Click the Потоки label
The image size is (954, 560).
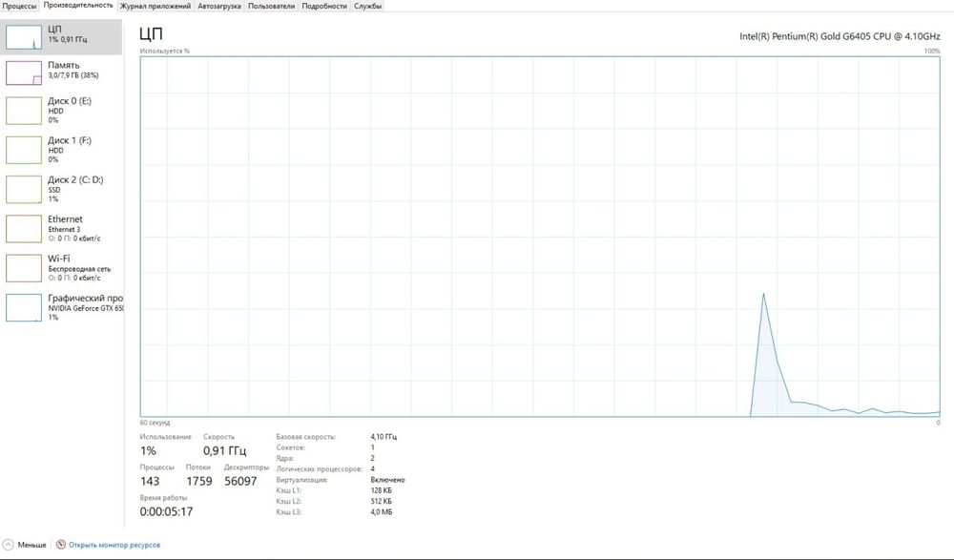198,467
